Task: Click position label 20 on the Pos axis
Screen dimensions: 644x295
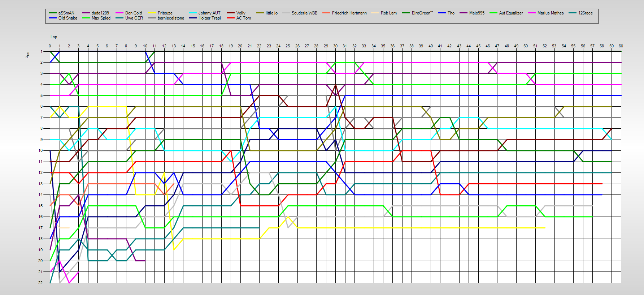Action: pos(41,261)
